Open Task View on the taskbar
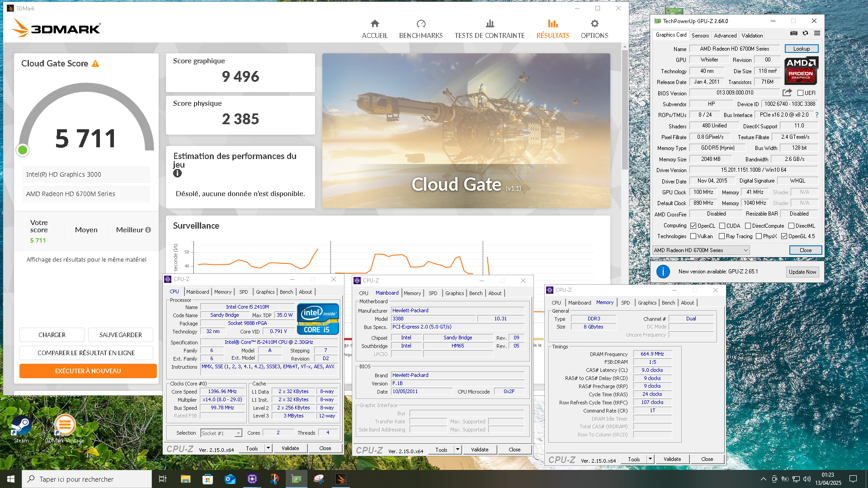This screenshot has height=488, width=868. coord(163,479)
